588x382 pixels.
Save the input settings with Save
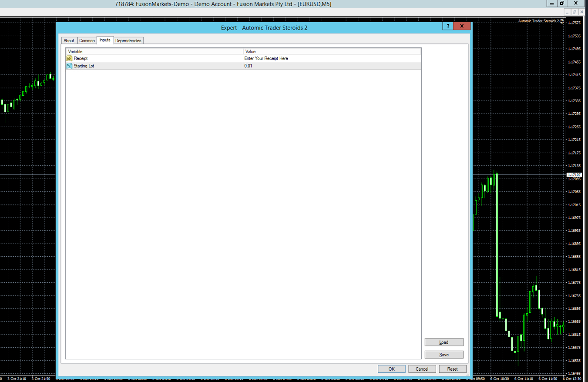pyautogui.click(x=444, y=355)
